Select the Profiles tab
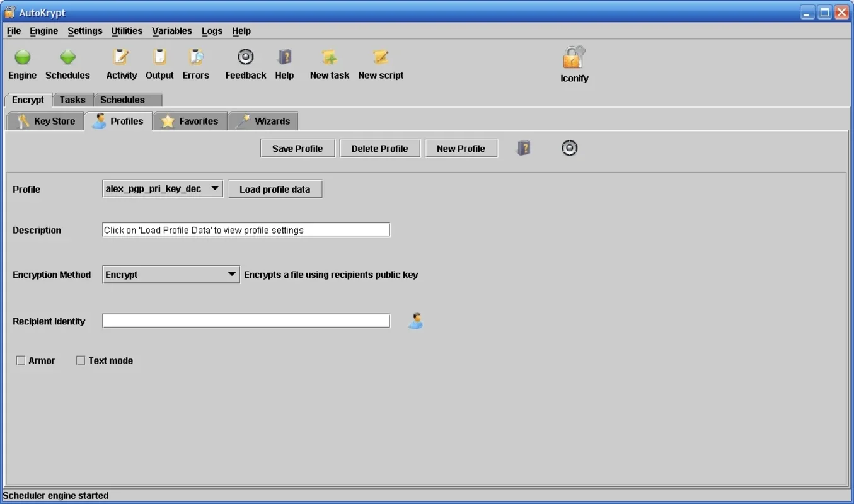This screenshot has height=504, width=854. (x=118, y=121)
